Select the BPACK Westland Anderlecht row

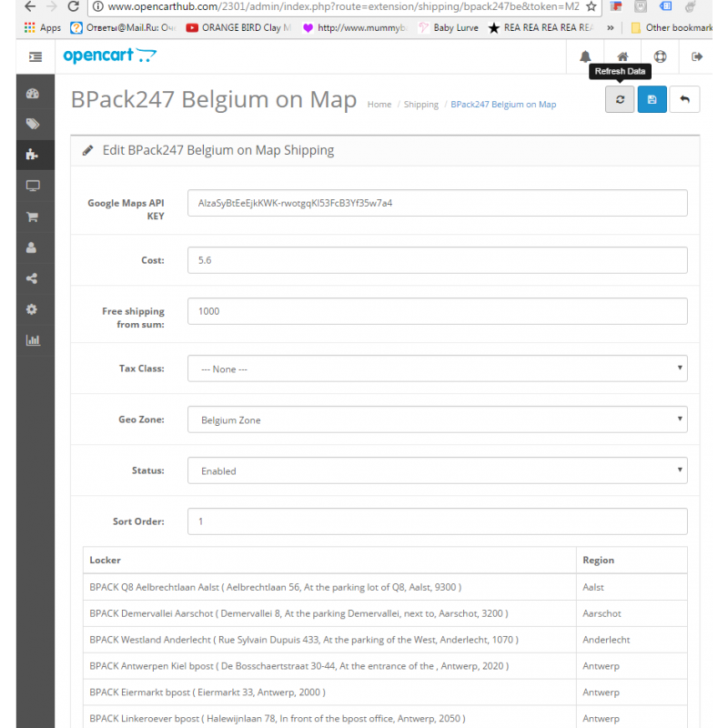[385, 640]
